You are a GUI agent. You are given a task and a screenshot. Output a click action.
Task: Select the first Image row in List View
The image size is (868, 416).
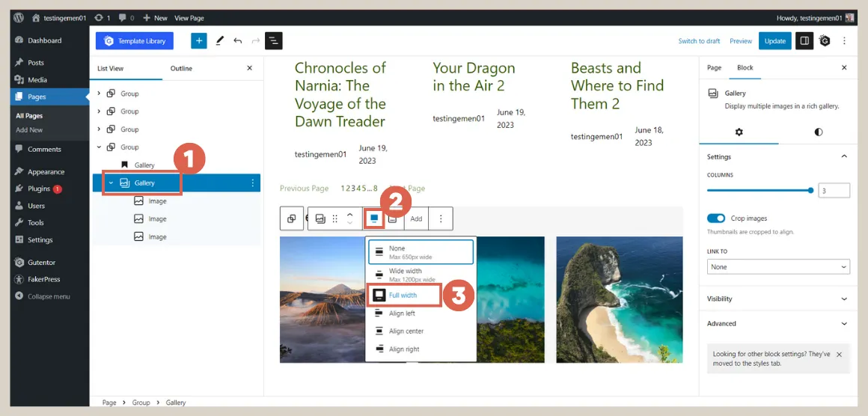[176, 201]
